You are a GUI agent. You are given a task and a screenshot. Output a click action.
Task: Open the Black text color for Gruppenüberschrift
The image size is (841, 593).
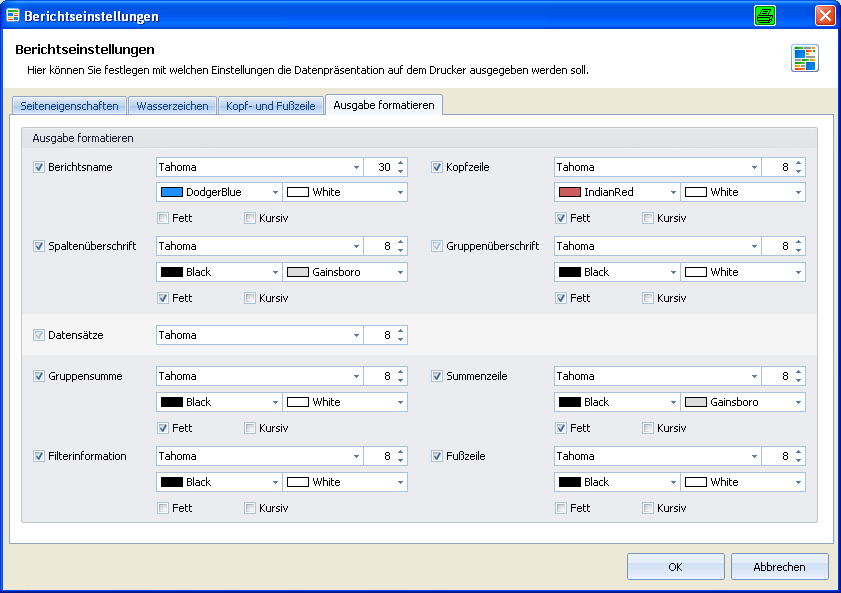click(x=617, y=272)
